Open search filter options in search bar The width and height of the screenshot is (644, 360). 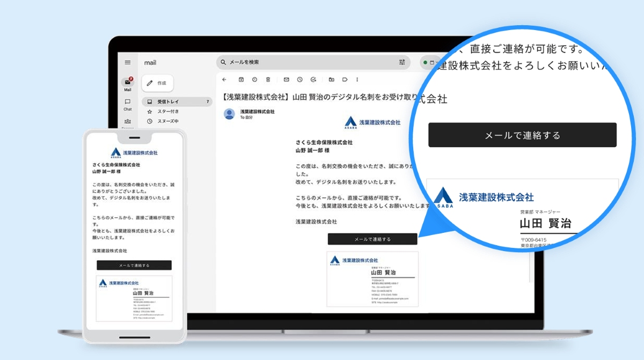pos(402,62)
